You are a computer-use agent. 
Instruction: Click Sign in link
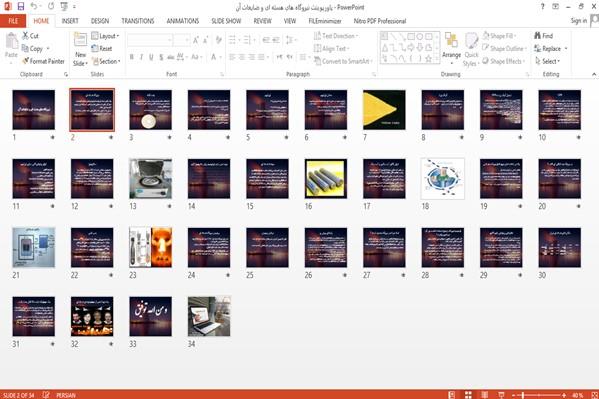tap(578, 21)
